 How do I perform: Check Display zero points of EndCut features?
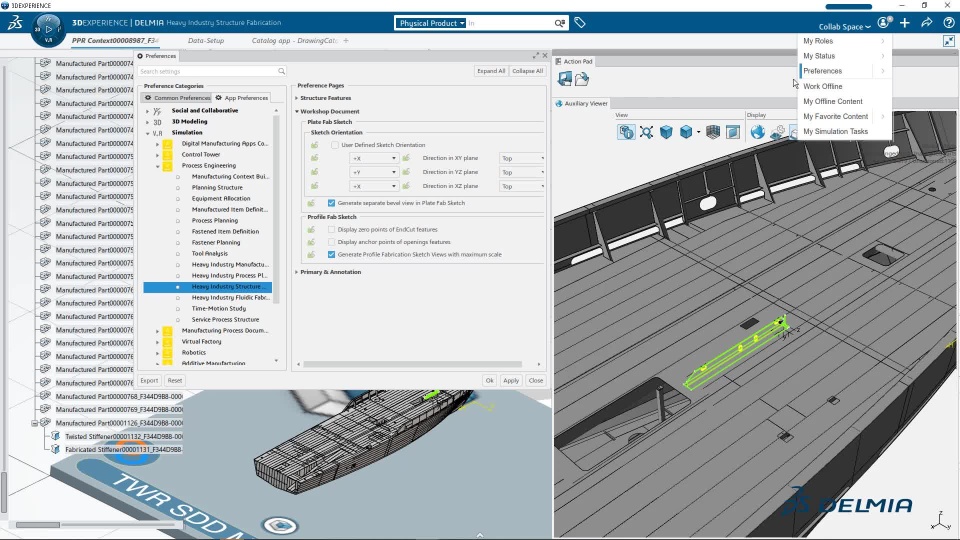click(x=331, y=230)
